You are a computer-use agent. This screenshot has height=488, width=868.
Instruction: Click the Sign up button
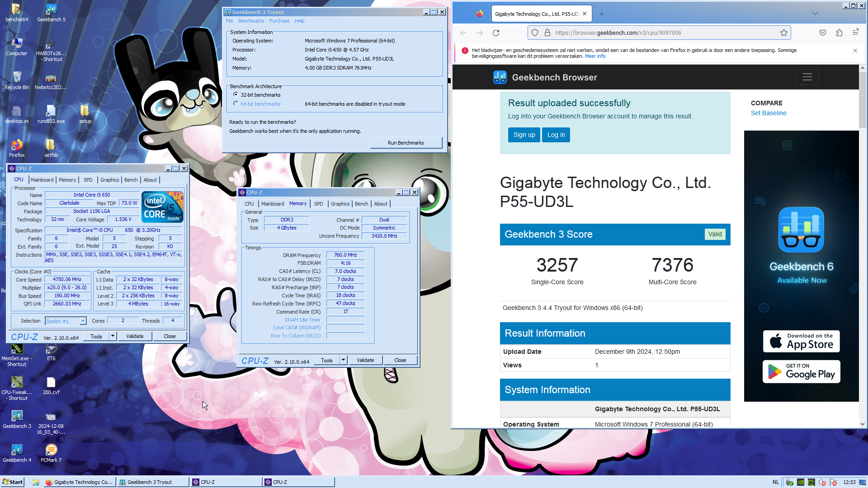click(x=524, y=135)
